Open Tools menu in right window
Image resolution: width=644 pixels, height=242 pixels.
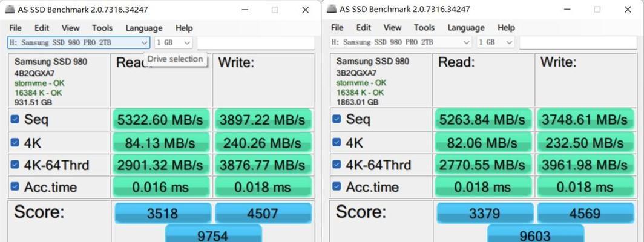pyautogui.click(x=424, y=28)
